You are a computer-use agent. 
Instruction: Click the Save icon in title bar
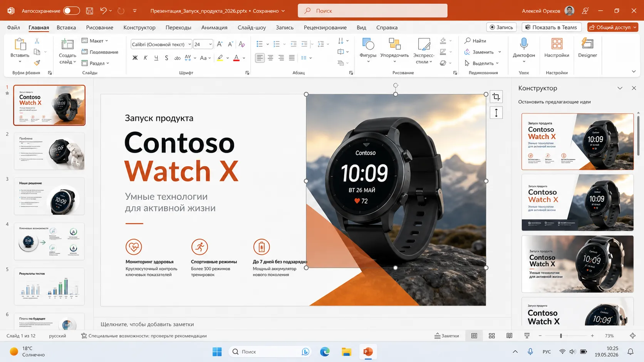click(x=89, y=11)
